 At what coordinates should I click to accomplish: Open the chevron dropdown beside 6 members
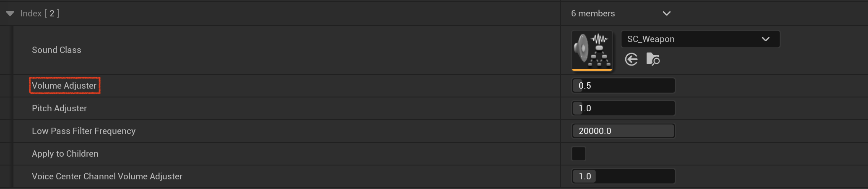[x=667, y=13]
